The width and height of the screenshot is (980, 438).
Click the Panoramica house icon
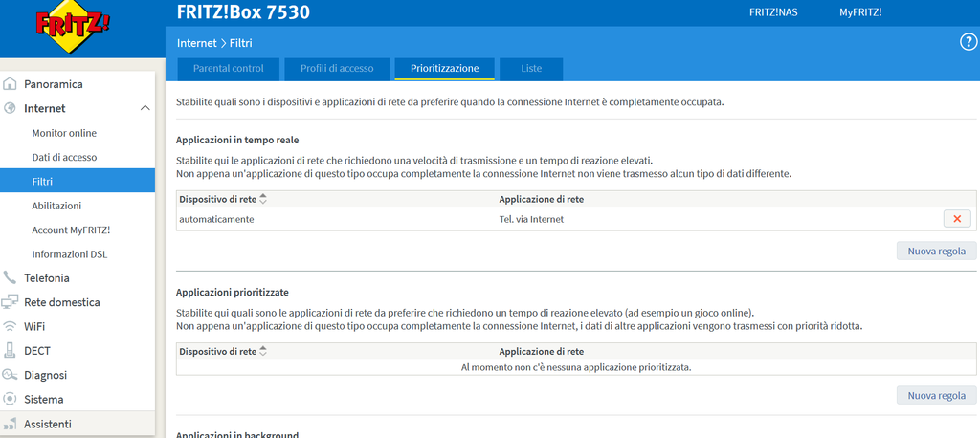point(10,84)
